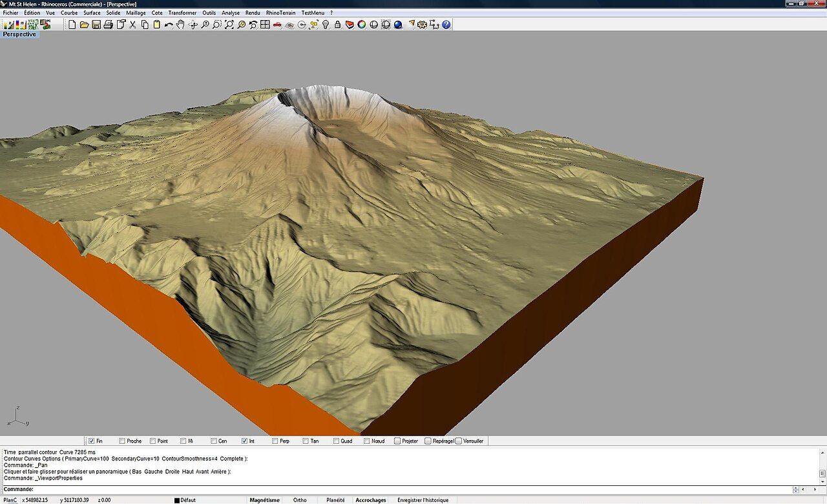Viewport: 827px width, 504px height.
Task: Click the Zoom window icon
Action: click(217, 25)
